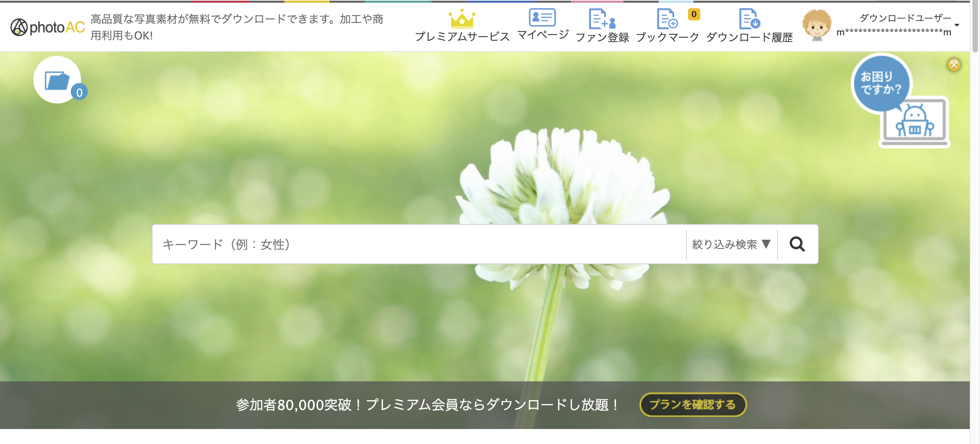Viewport: 980px width, 444px height.
Task: Click the bookmark count badge showing 0
Action: pos(694,14)
